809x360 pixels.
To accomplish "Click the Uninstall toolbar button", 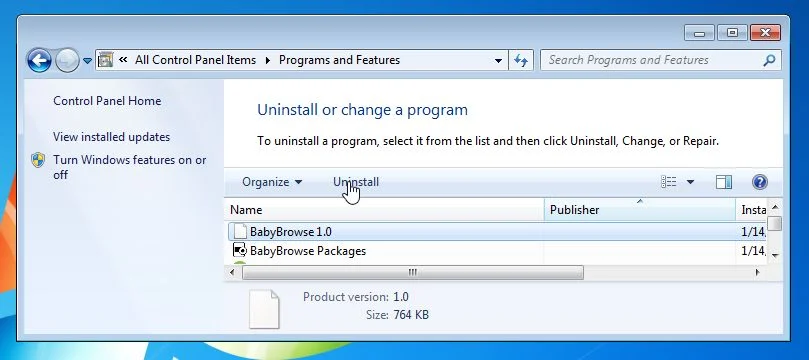I will coord(356,182).
